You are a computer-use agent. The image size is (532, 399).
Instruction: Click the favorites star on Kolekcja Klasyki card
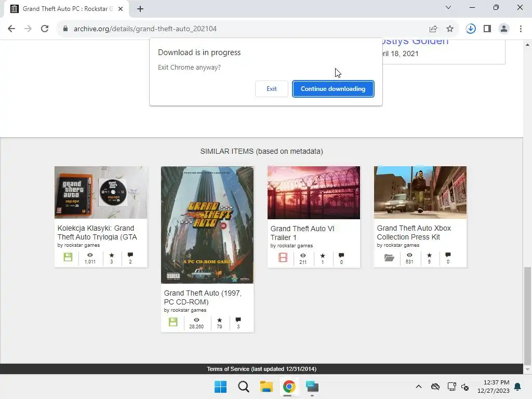click(112, 255)
